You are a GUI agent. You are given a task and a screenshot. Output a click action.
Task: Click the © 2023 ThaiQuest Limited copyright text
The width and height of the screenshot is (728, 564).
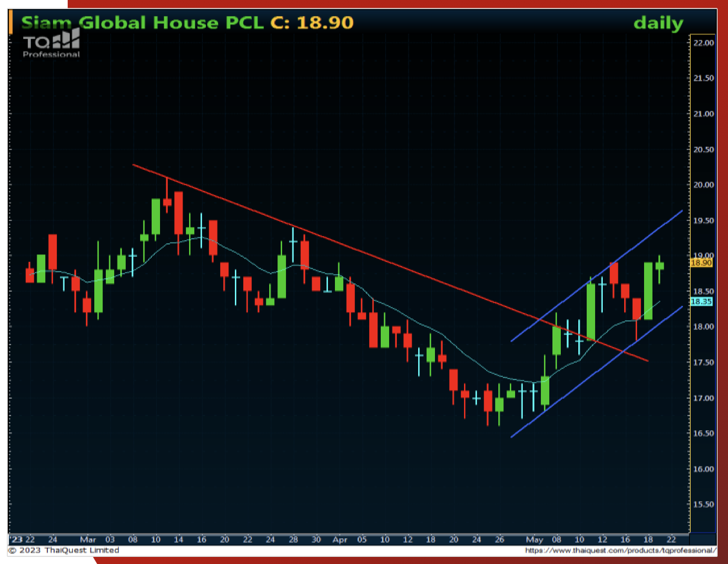pyautogui.click(x=64, y=550)
